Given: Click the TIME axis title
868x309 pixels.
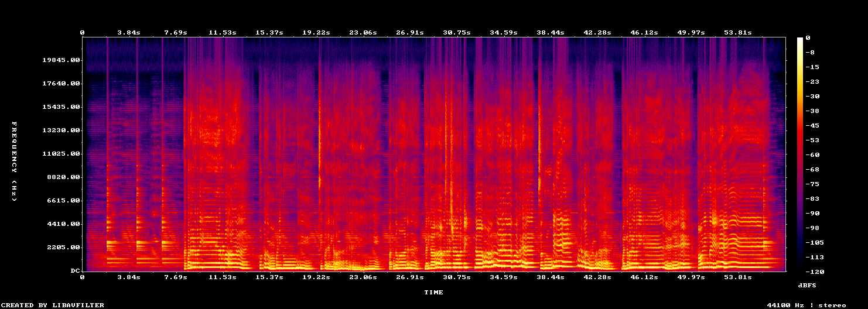Looking at the screenshot, I should pyautogui.click(x=433, y=292).
